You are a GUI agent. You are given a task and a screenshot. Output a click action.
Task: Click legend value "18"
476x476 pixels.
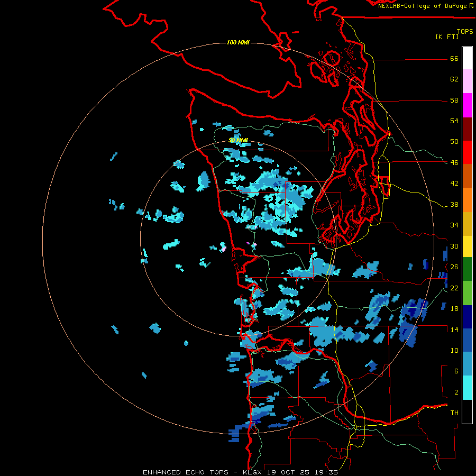click(454, 309)
